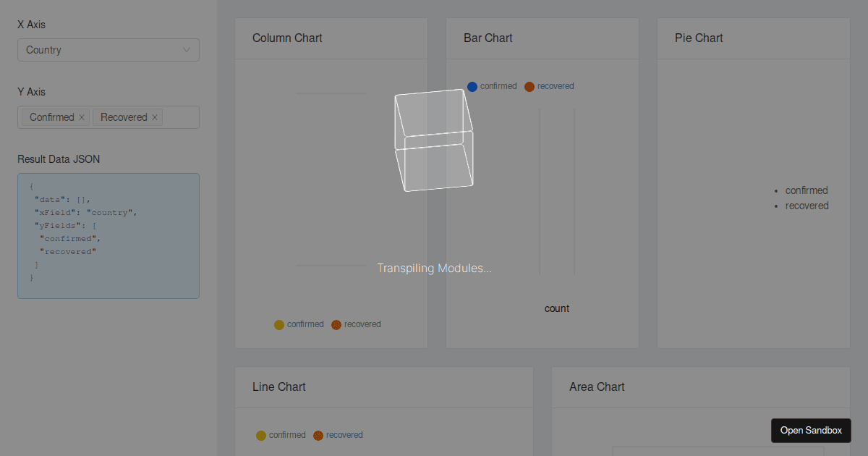
Task: Click the Column Chart card header
Action: [x=287, y=38]
